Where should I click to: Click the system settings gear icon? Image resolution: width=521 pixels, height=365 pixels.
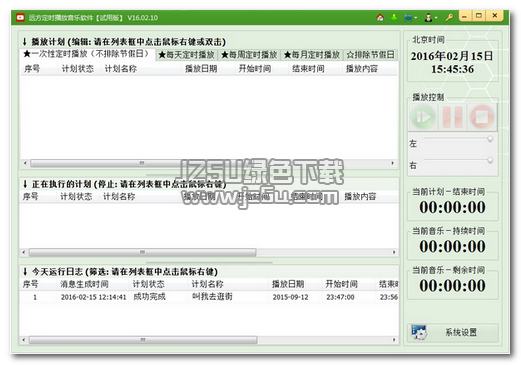click(419, 332)
